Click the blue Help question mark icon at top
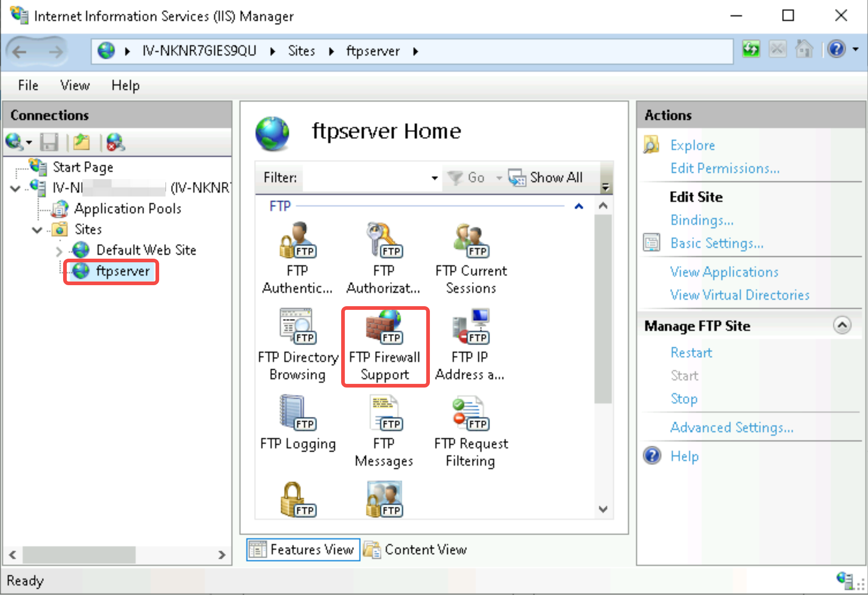868x595 pixels. point(836,49)
